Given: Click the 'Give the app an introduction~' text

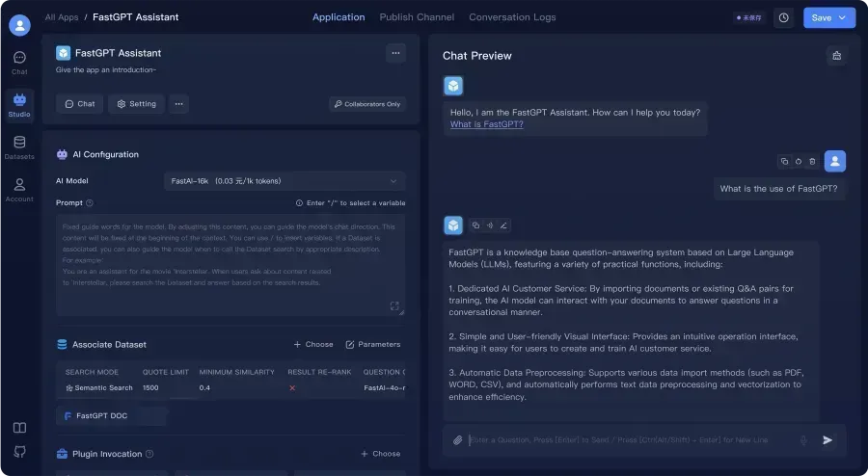Looking at the screenshot, I should coord(106,69).
